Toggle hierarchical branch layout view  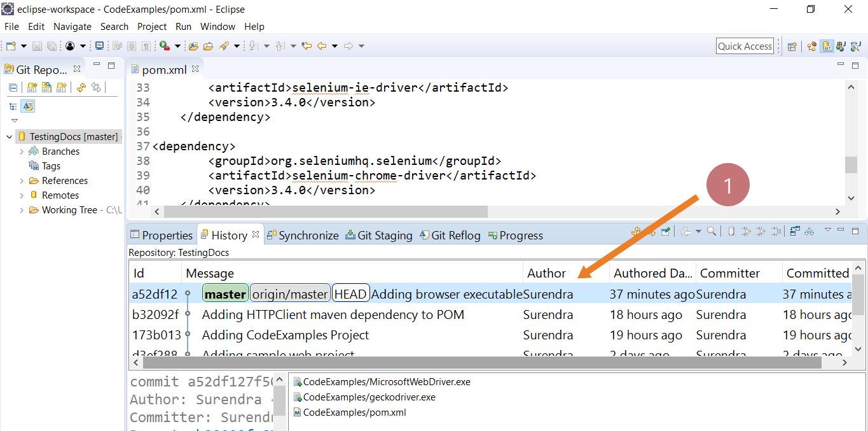pyautogui.click(x=13, y=106)
